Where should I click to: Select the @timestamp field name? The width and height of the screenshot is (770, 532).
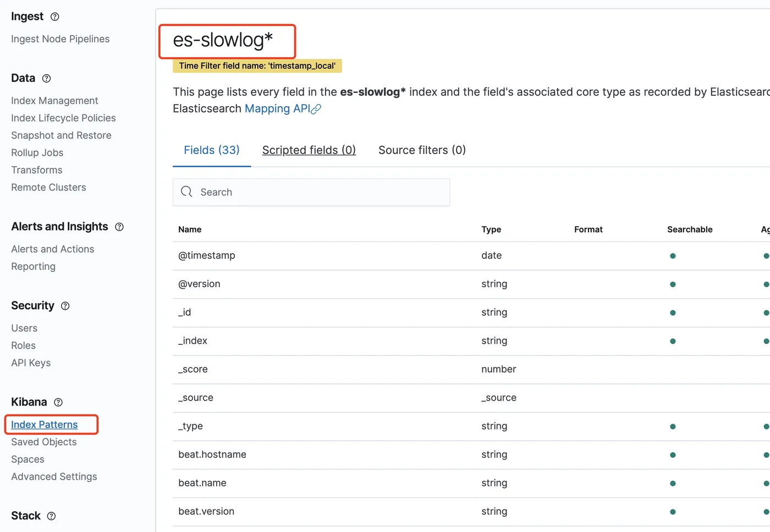click(x=207, y=255)
